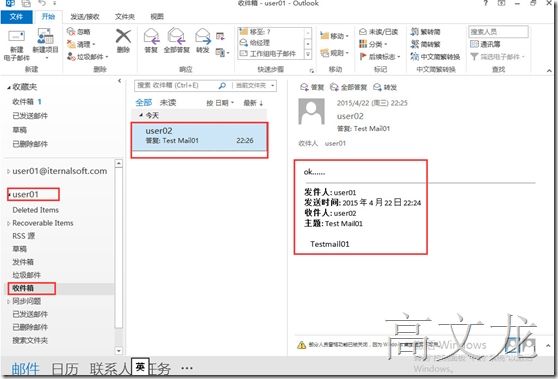Open the 文件 (File) tab
558x379 pixels.
[x=16, y=17]
